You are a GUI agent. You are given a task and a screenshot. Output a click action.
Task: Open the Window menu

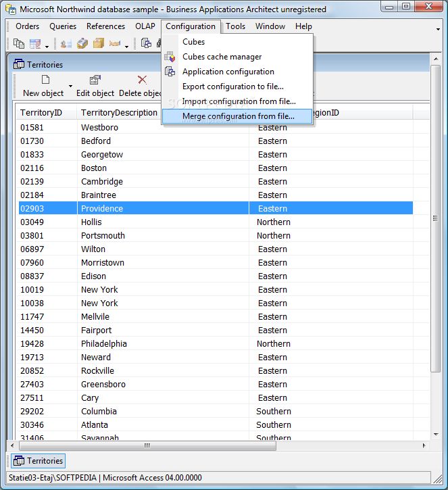[x=270, y=26]
